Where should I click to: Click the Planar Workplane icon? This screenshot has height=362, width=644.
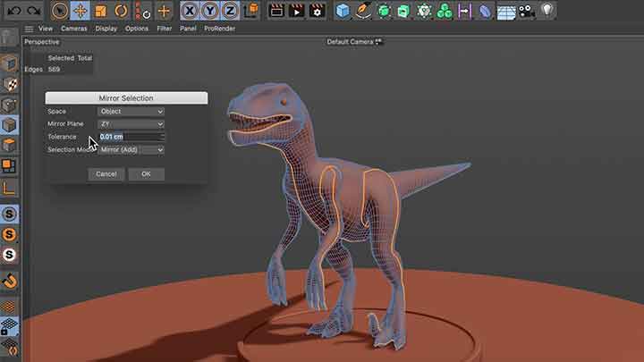(x=9, y=347)
